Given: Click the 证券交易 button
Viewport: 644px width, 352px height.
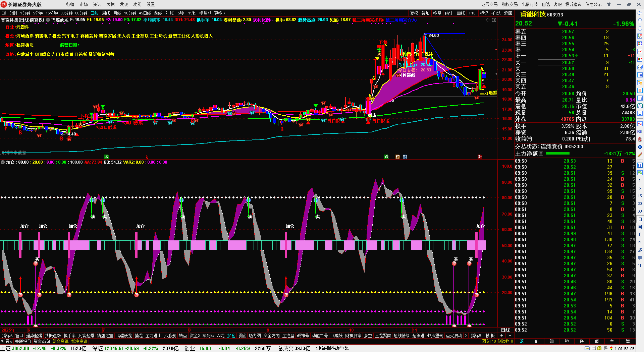Looking at the screenshot, I should coord(490,4).
